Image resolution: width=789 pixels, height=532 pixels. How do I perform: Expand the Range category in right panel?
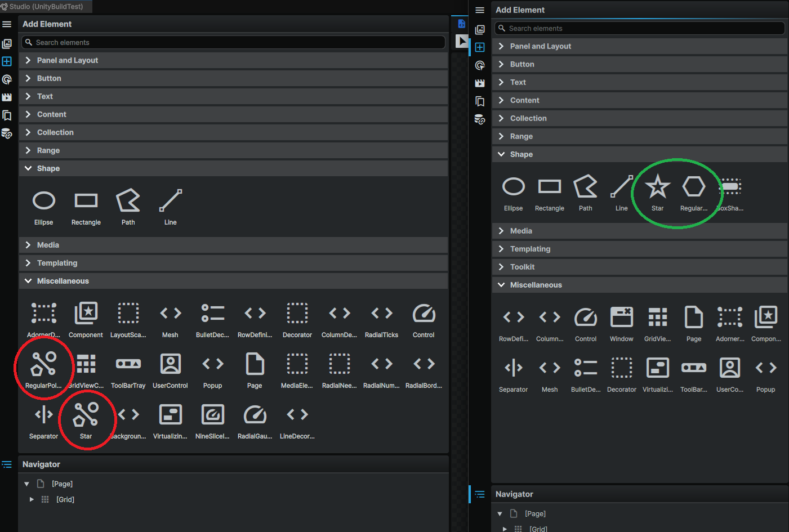click(x=640, y=136)
